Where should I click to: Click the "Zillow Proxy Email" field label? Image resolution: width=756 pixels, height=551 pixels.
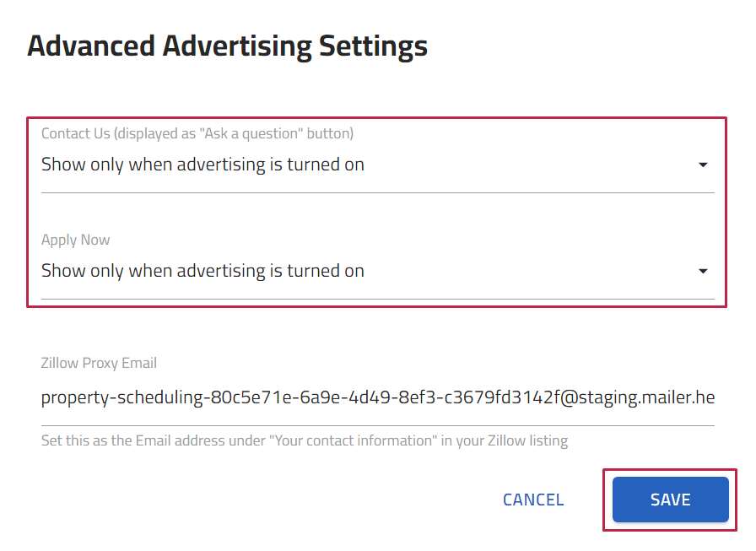click(x=99, y=364)
